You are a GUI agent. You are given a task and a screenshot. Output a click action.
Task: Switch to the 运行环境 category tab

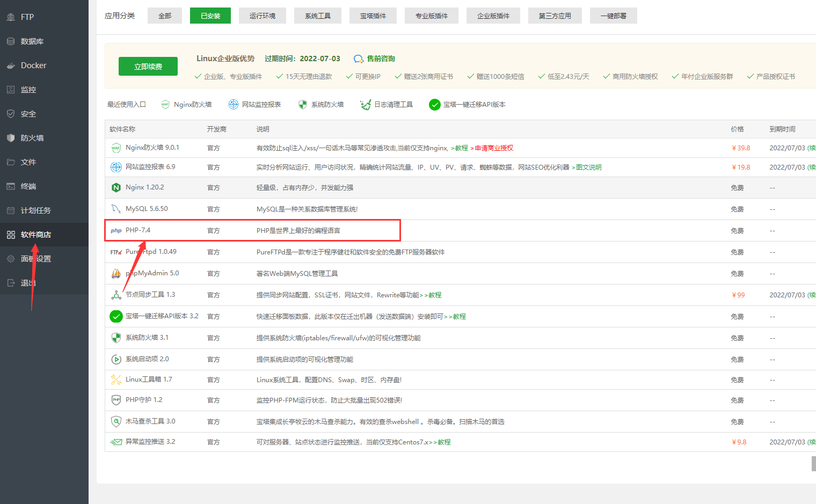pyautogui.click(x=263, y=16)
